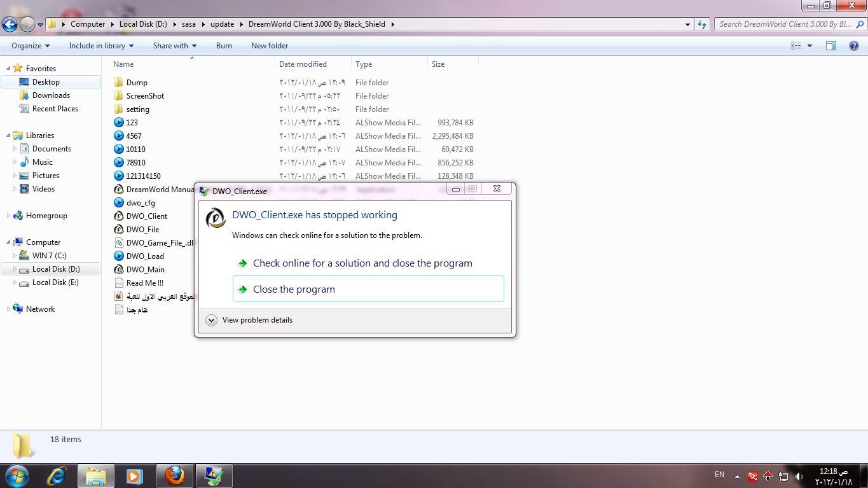
Task: Click the update breadcrumb in address bar
Action: (x=223, y=24)
